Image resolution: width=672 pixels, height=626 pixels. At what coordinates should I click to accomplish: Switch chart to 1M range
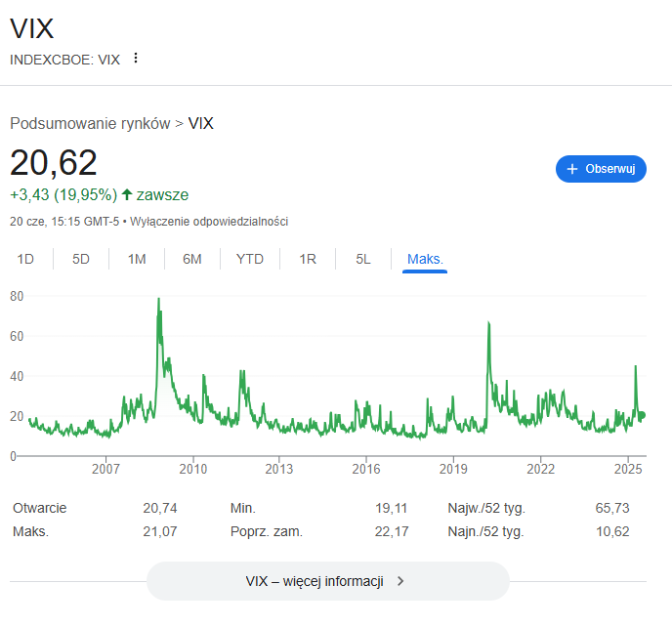click(x=137, y=259)
